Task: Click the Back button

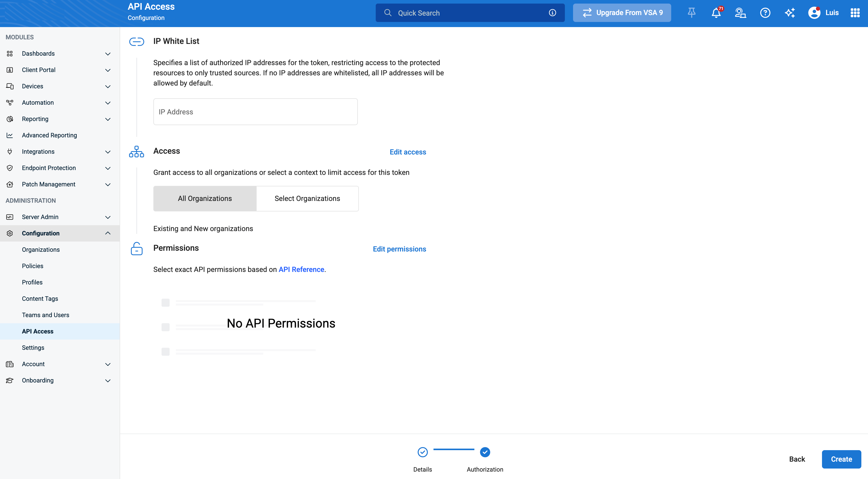Action: 797,459
